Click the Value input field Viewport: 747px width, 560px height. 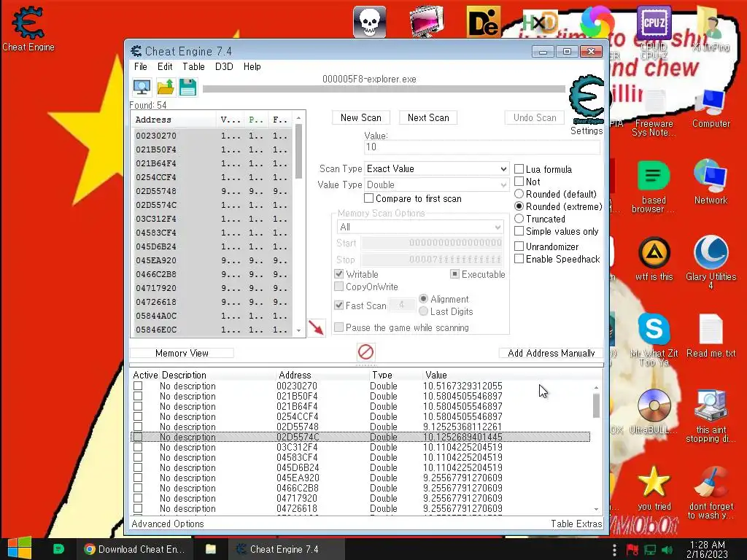pyautogui.click(x=482, y=147)
